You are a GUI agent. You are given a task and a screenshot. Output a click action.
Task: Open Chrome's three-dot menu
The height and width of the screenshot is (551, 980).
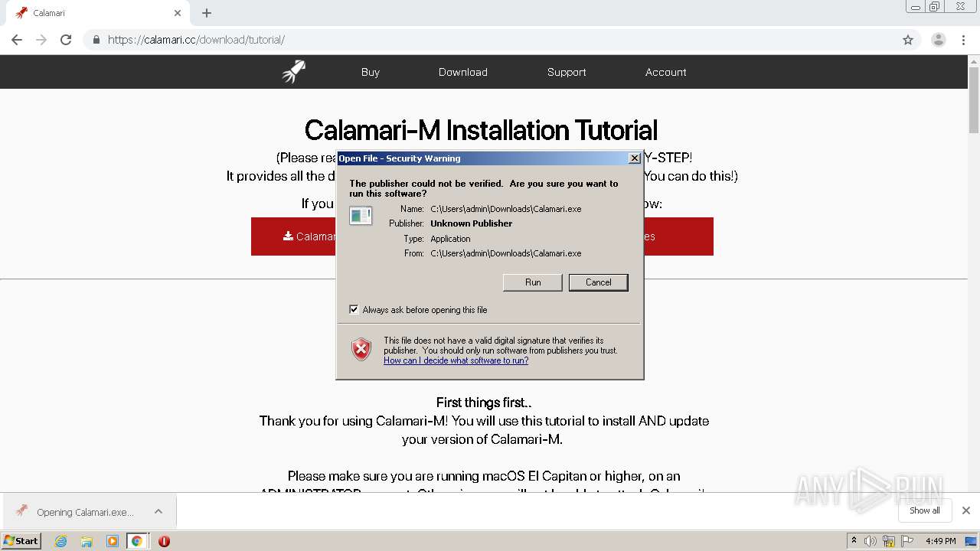[x=964, y=40]
